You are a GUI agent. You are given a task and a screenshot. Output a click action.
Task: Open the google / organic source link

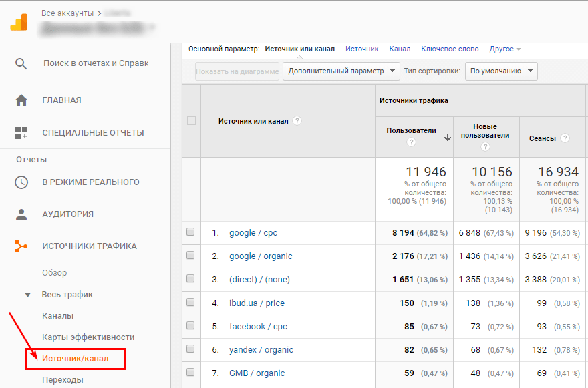pos(261,256)
